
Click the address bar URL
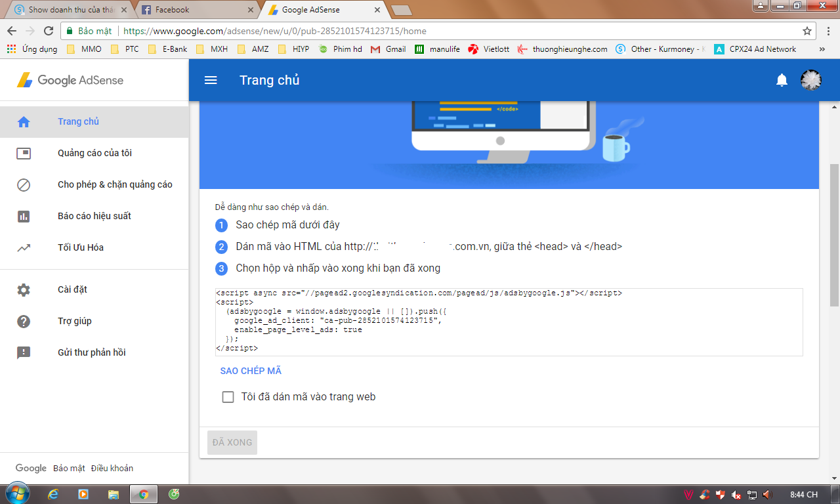coord(275,31)
